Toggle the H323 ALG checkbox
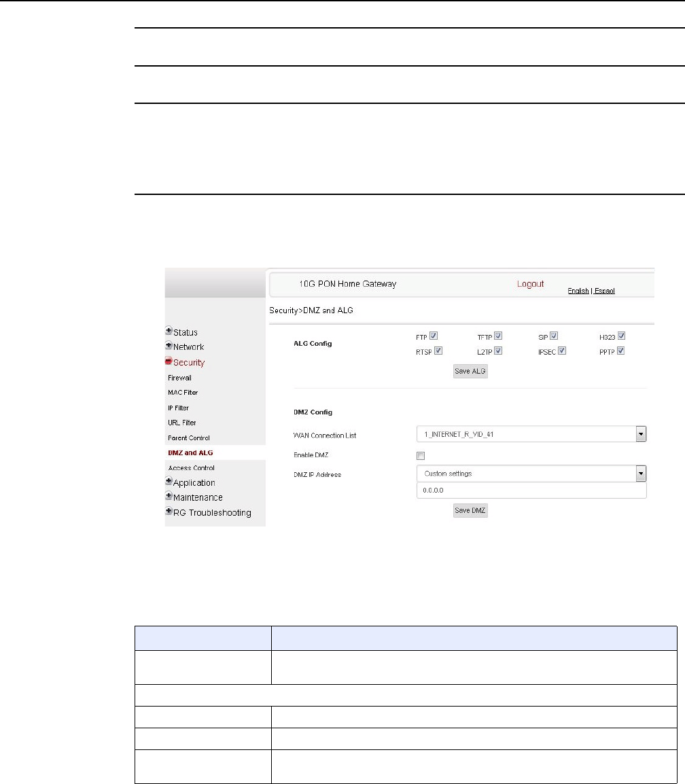Screen dimensions: 685x784 (621, 336)
